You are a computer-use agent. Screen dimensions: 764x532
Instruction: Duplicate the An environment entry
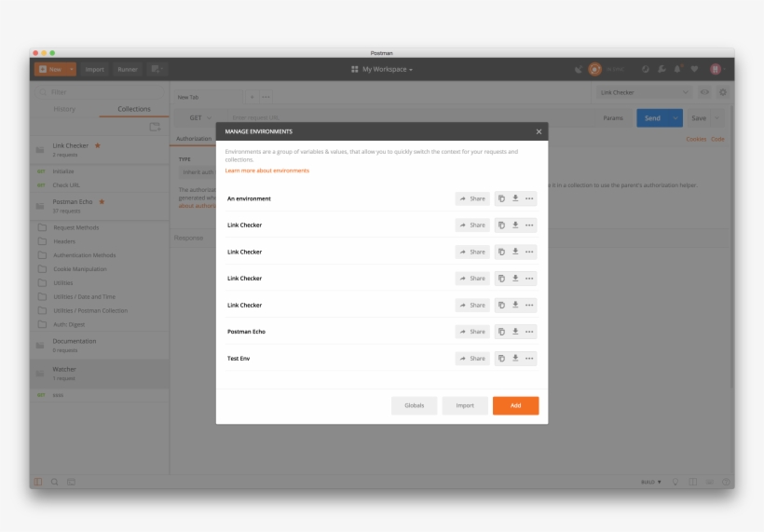501,198
